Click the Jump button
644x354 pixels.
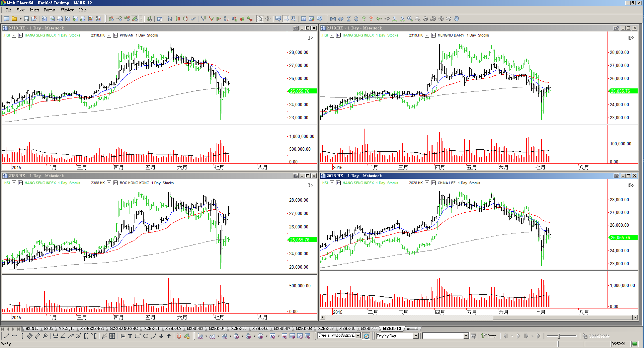click(x=489, y=336)
